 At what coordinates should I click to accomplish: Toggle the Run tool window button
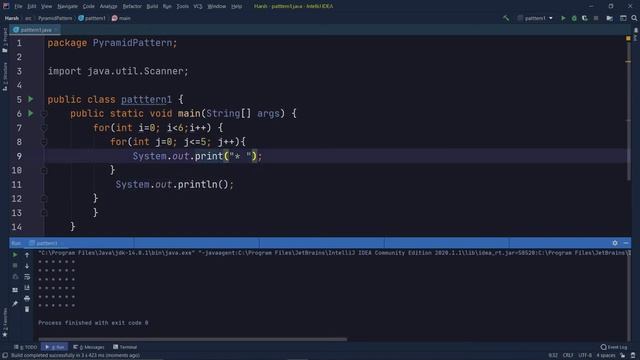tap(55, 347)
